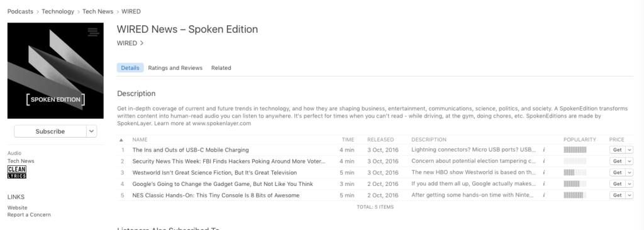Open info icon for NES Classic episode

pos(544,195)
